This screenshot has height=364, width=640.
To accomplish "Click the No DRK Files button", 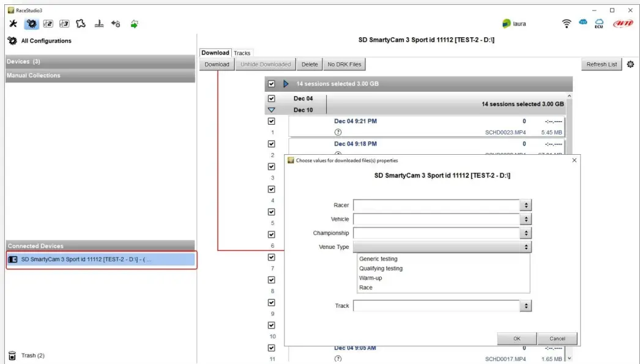I will coord(344,64).
